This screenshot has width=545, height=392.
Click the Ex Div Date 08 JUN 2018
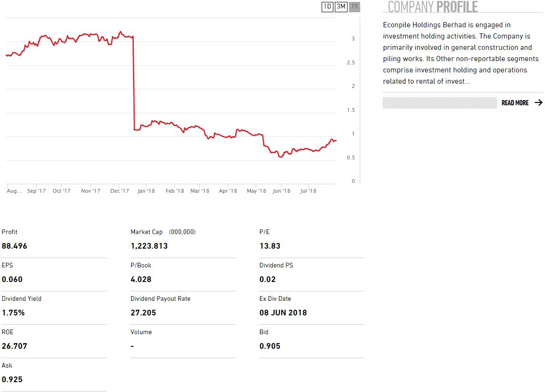(283, 313)
